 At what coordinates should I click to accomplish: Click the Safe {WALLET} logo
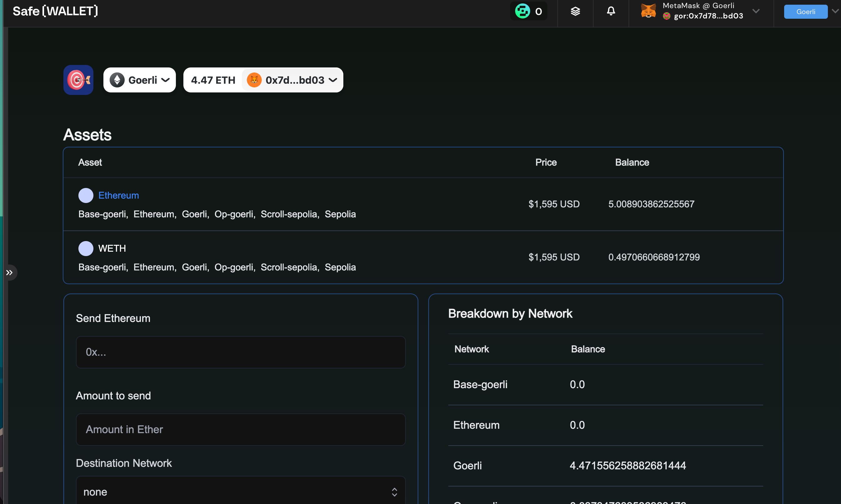point(55,11)
